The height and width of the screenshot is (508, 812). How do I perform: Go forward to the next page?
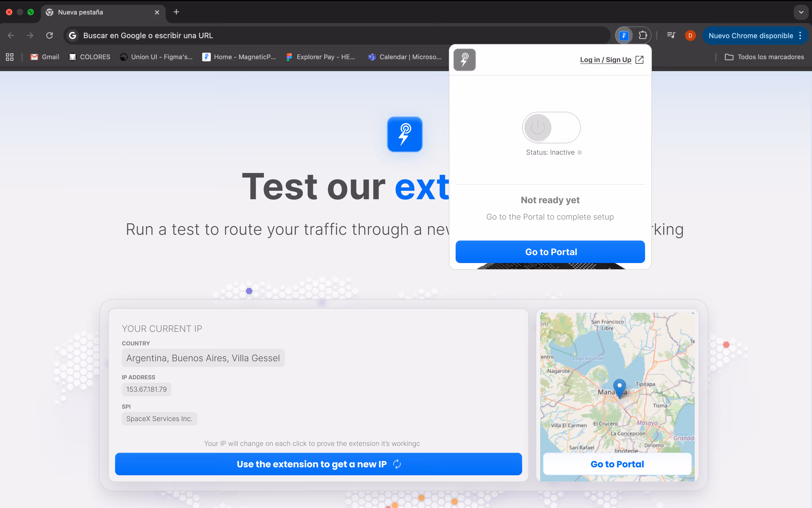(x=30, y=36)
